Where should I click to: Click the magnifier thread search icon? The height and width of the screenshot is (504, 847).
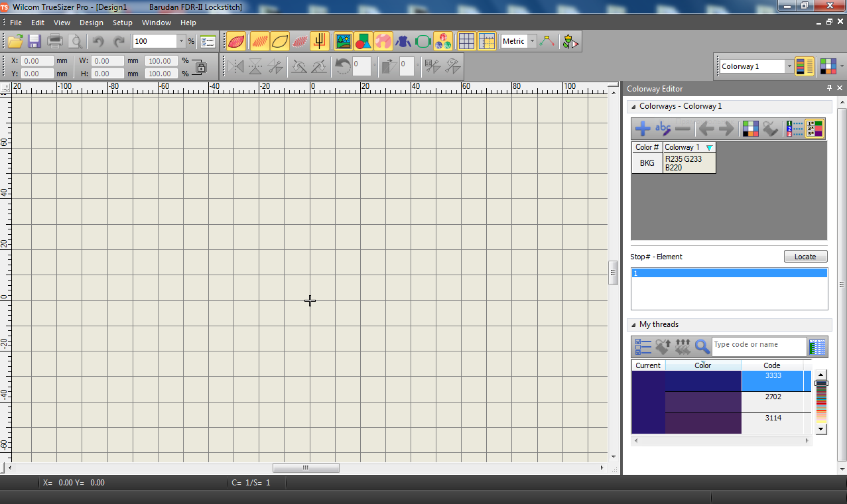coord(702,346)
